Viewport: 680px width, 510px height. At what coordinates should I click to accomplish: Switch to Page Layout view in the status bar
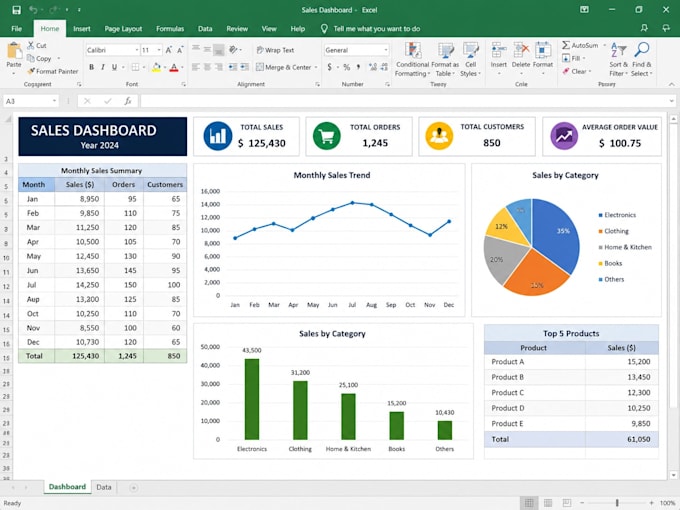click(548, 503)
